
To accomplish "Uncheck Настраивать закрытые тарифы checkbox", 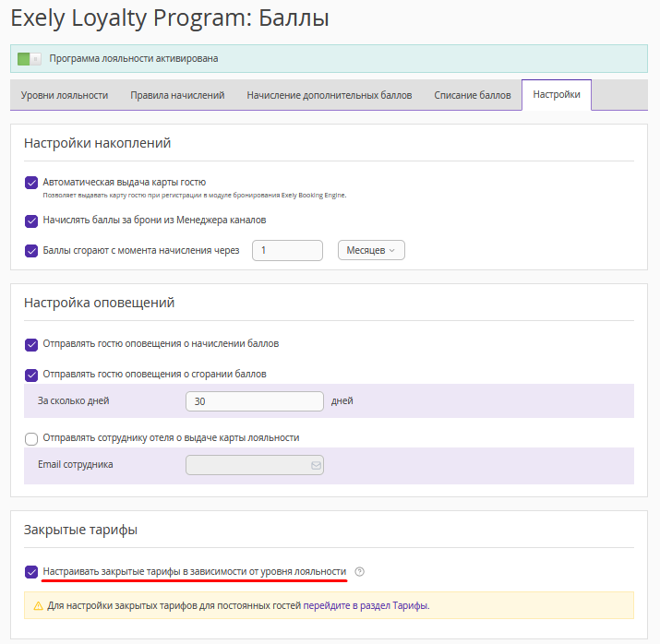I will (31, 572).
